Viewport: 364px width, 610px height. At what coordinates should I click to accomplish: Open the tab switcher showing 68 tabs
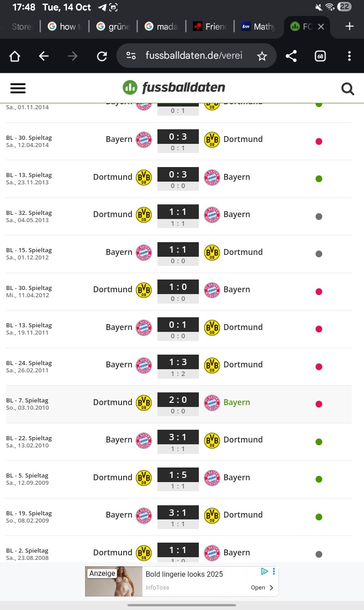point(320,56)
